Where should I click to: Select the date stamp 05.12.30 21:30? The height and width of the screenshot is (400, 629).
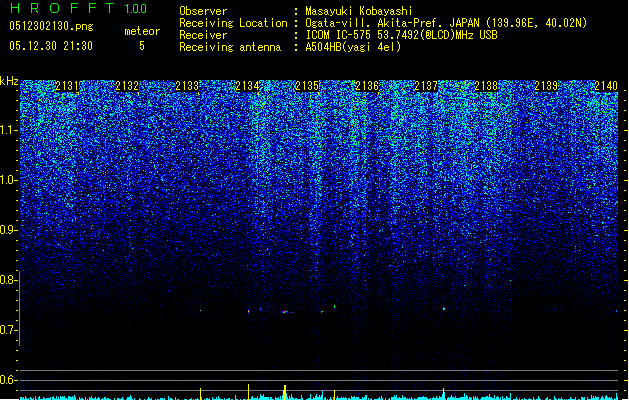point(51,46)
